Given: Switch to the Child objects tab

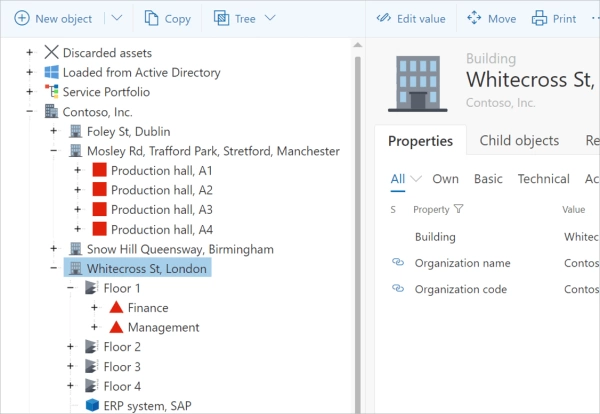Looking at the screenshot, I should tap(519, 140).
